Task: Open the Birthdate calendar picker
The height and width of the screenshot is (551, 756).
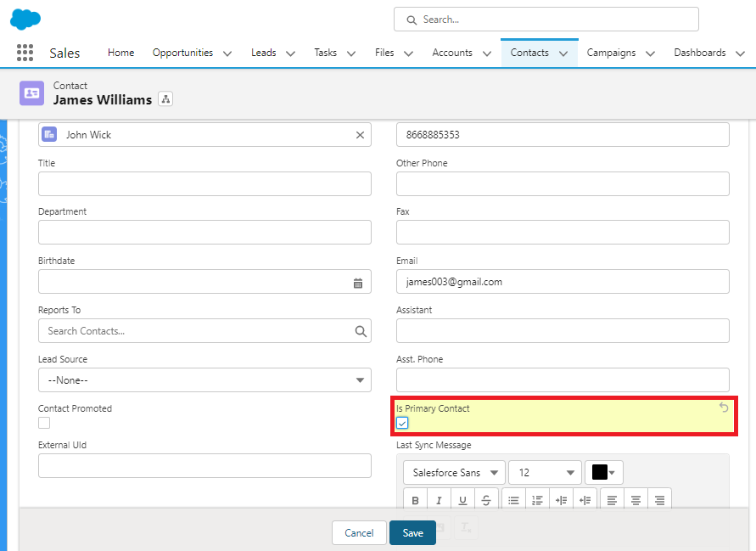Action: pyautogui.click(x=358, y=284)
